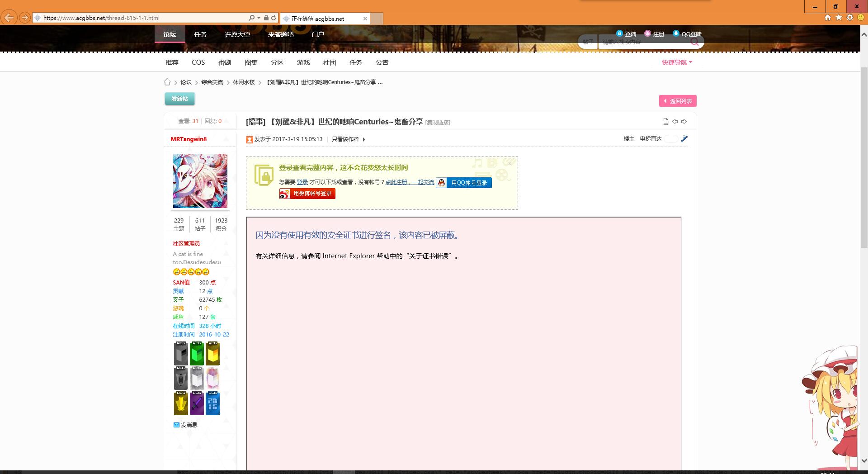Click the page scrollbar up arrow
The image size is (868, 474).
(x=864, y=35)
